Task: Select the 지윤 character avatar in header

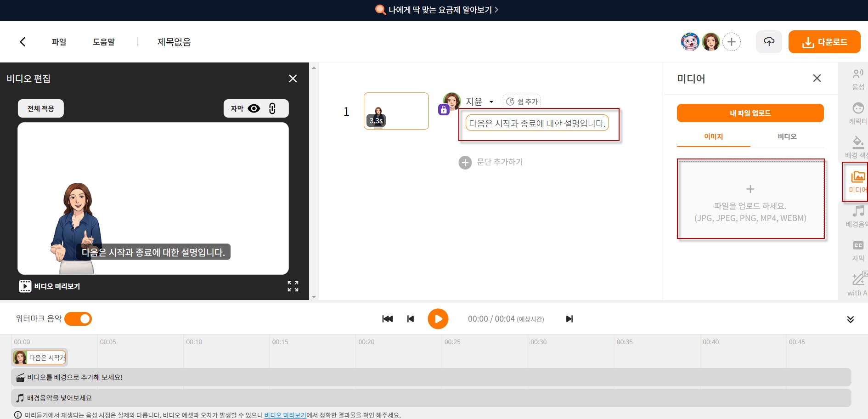Action: [711, 42]
